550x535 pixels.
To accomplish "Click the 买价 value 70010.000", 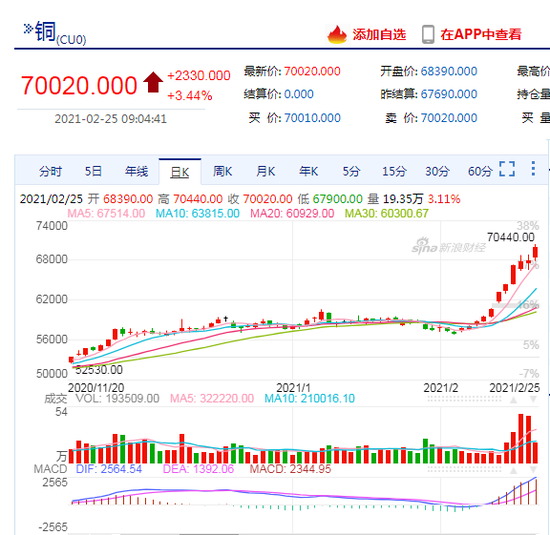I will click(312, 118).
